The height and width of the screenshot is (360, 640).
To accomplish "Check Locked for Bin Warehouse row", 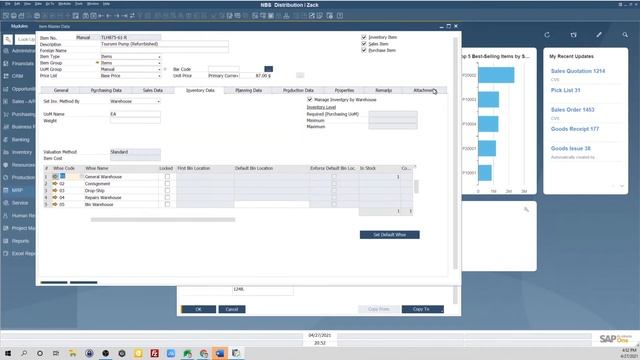I will [x=167, y=204].
